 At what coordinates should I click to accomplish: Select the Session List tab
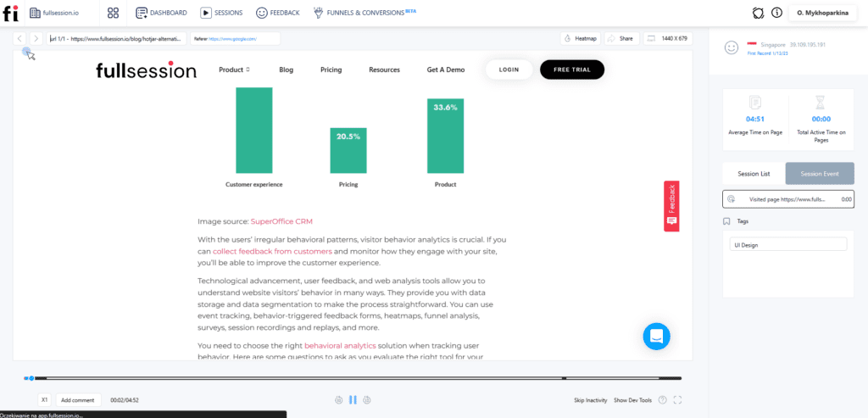[754, 174]
